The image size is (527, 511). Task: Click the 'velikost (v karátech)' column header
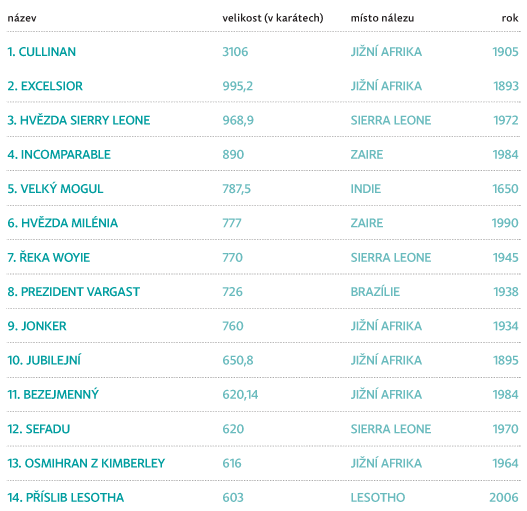tap(273, 18)
